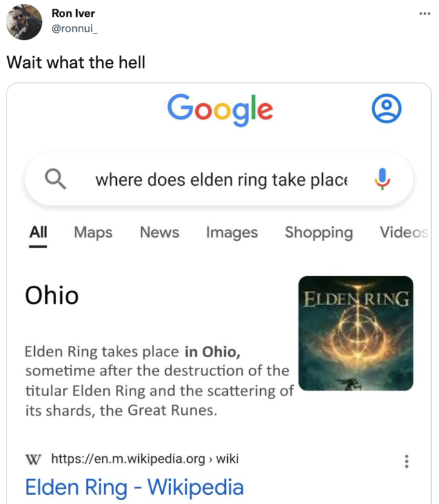Open the tweet's more options menu
This screenshot has width=439, height=504.
pos(424,14)
